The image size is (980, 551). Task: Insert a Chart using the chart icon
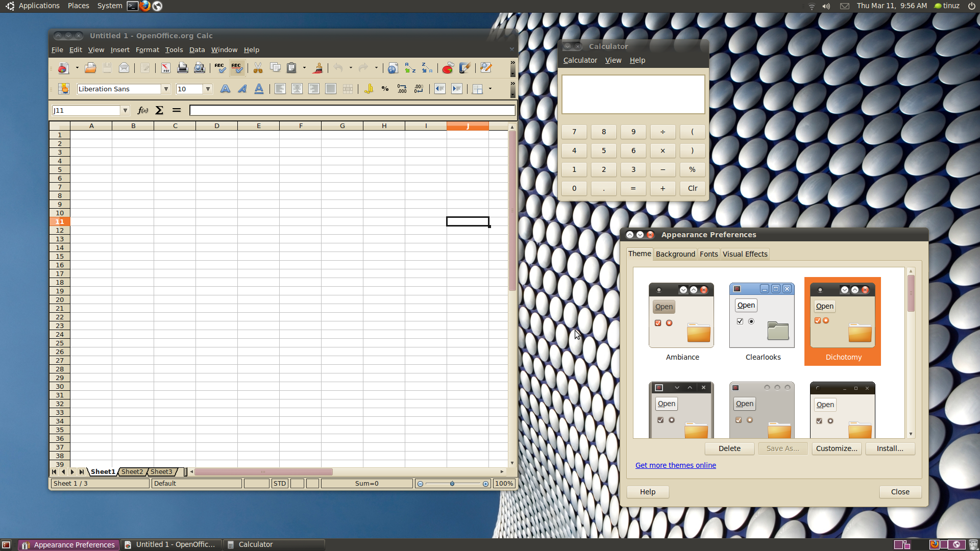[x=448, y=68]
